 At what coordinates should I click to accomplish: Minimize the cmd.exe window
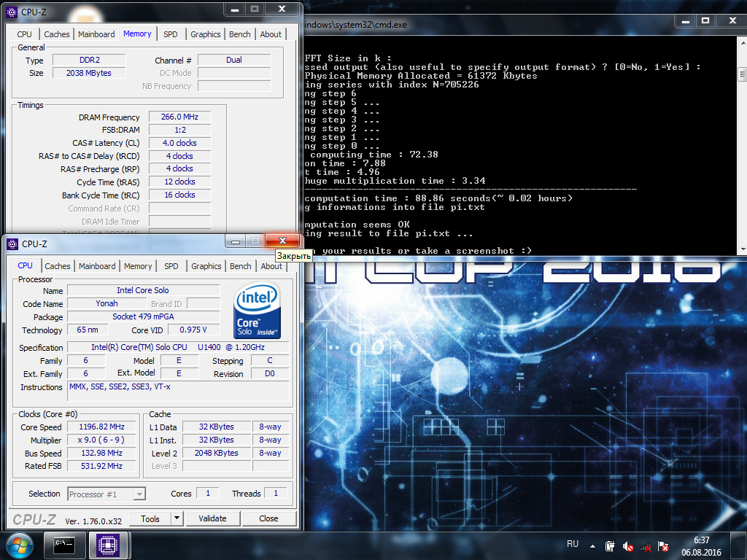[686, 20]
